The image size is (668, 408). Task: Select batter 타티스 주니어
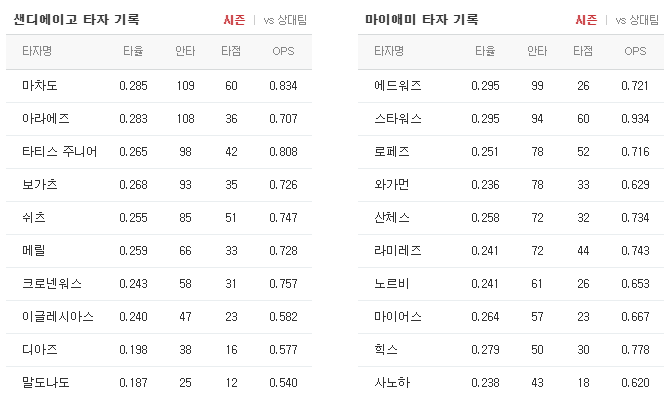click(x=60, y=152)
